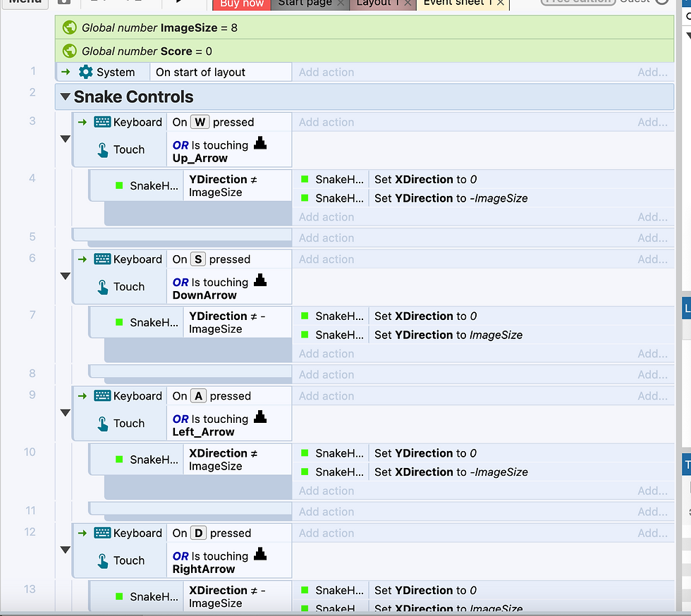This screenshot has height=616, width=691.
Task: Collapse event 6 with the S key condition
Action: 65,276
